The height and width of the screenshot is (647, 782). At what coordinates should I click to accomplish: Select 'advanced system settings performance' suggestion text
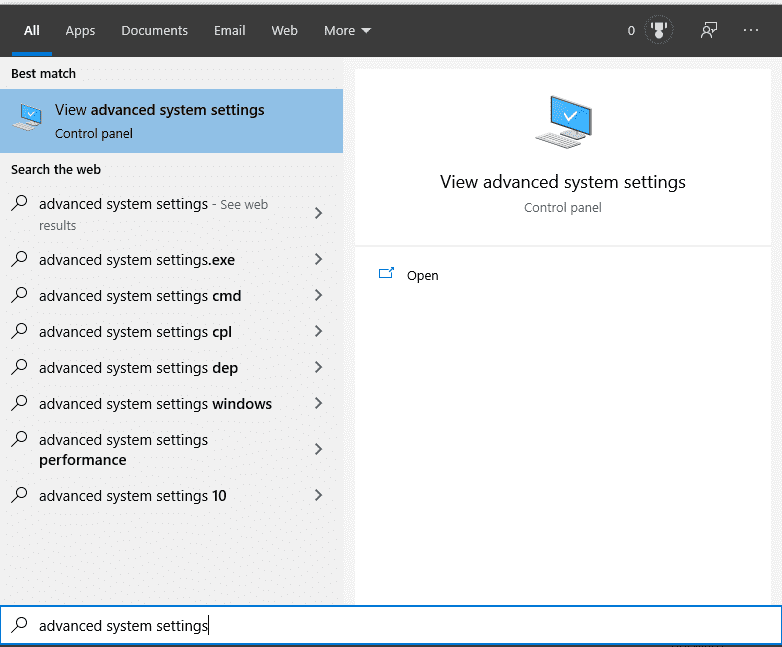123,449
